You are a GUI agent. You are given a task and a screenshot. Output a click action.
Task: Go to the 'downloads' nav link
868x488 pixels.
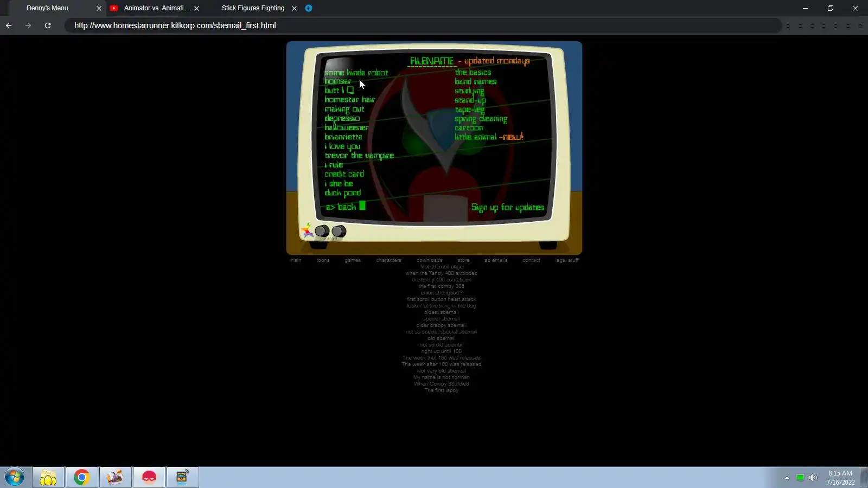429,260
